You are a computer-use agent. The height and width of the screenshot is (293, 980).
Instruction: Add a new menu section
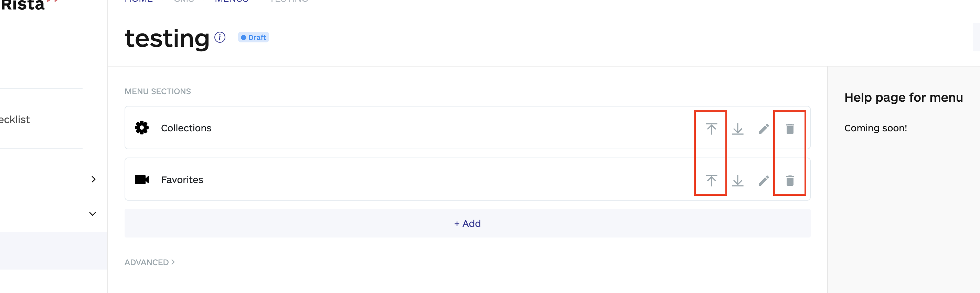(467, 223)
